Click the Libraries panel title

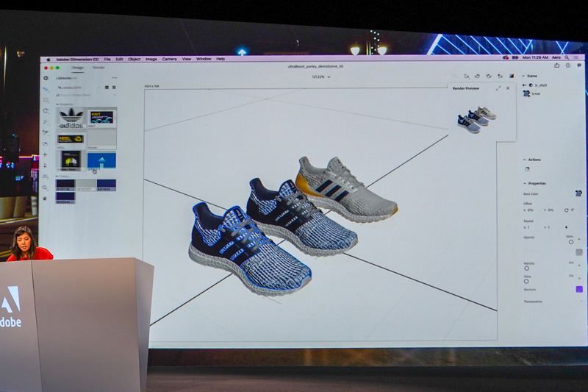[x=65, y=78]
